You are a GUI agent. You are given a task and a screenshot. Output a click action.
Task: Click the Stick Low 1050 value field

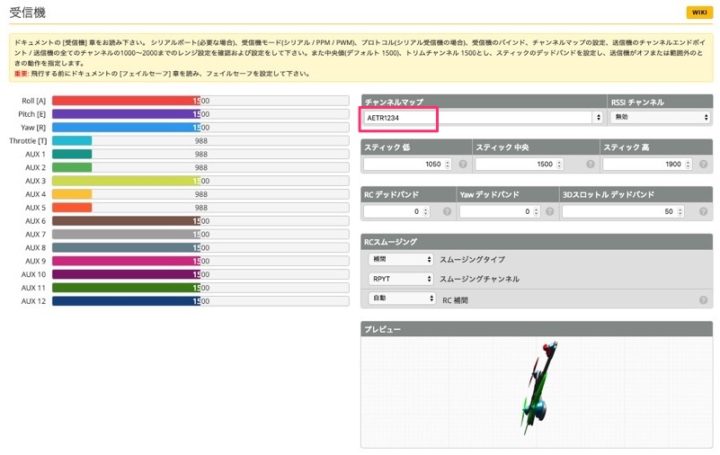404,164
